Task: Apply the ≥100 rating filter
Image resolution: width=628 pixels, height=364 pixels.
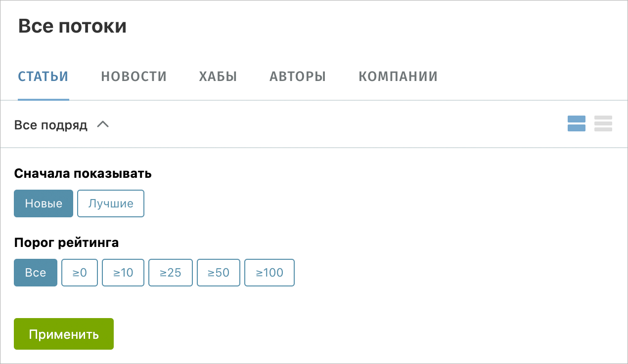Action: point(269,272)
